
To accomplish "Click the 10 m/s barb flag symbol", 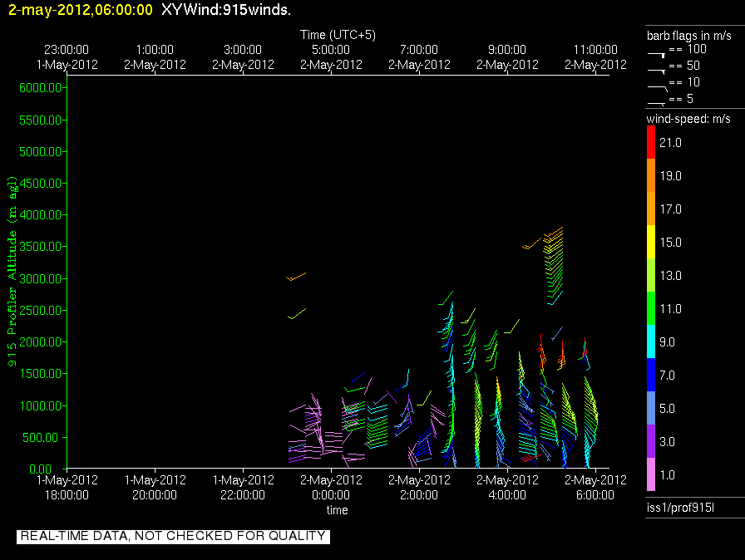I will pos(657,85).
